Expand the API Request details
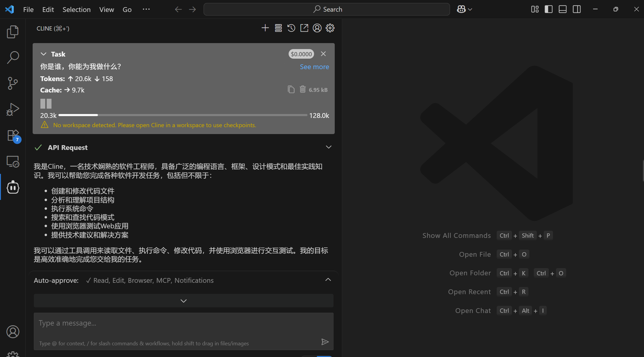644x357 pixels. click(328, 147)
